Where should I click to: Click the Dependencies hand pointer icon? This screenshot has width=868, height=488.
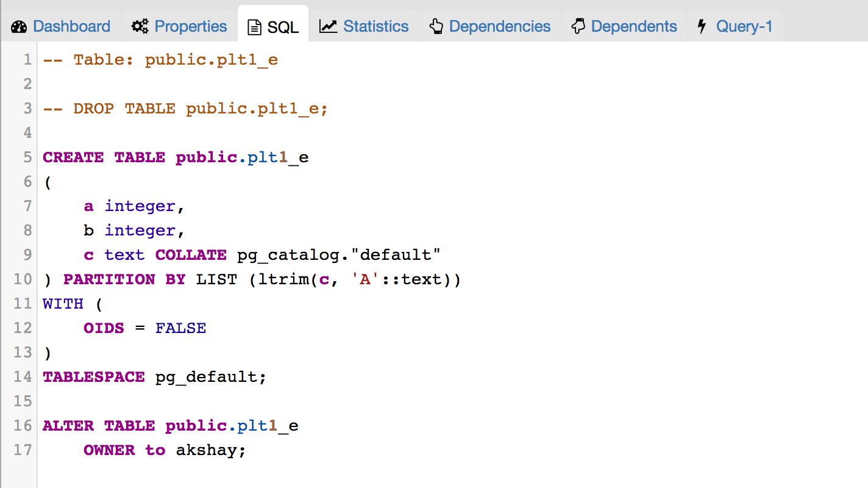436,27
